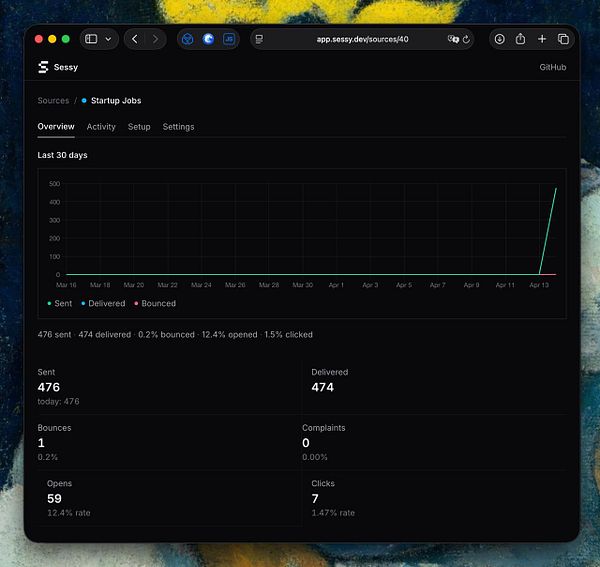Switch to the Activity tab

click(x=101, y=127)
